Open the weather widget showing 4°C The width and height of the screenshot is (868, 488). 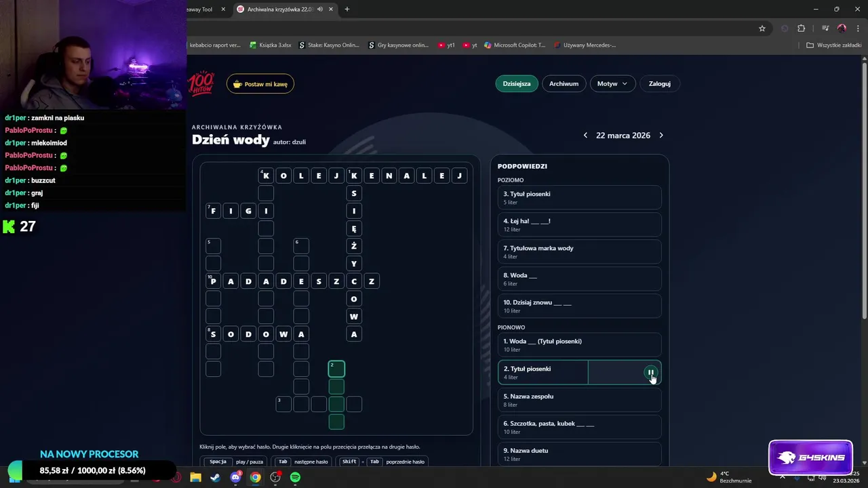coord(729,477)
